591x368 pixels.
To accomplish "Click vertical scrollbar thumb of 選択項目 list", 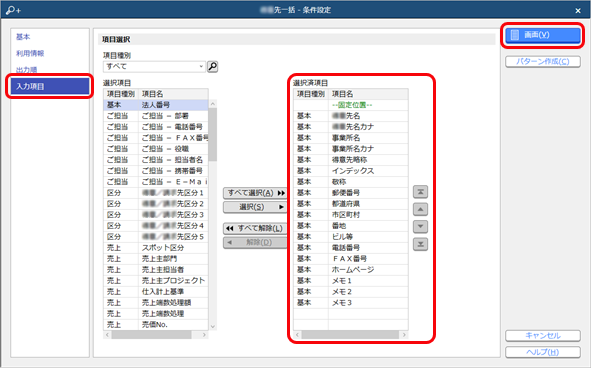I will [213, 134].
